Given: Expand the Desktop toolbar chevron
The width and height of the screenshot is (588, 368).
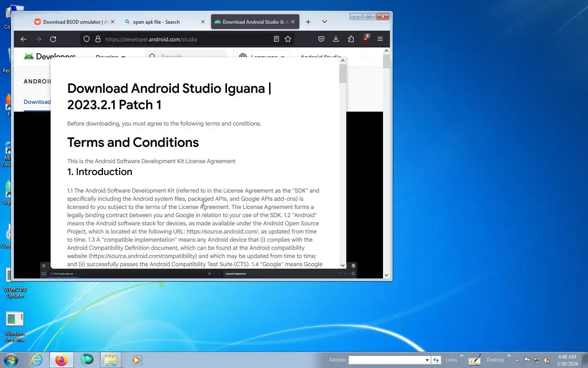Looking at the screenshot, I should click(x=509, y=356).
